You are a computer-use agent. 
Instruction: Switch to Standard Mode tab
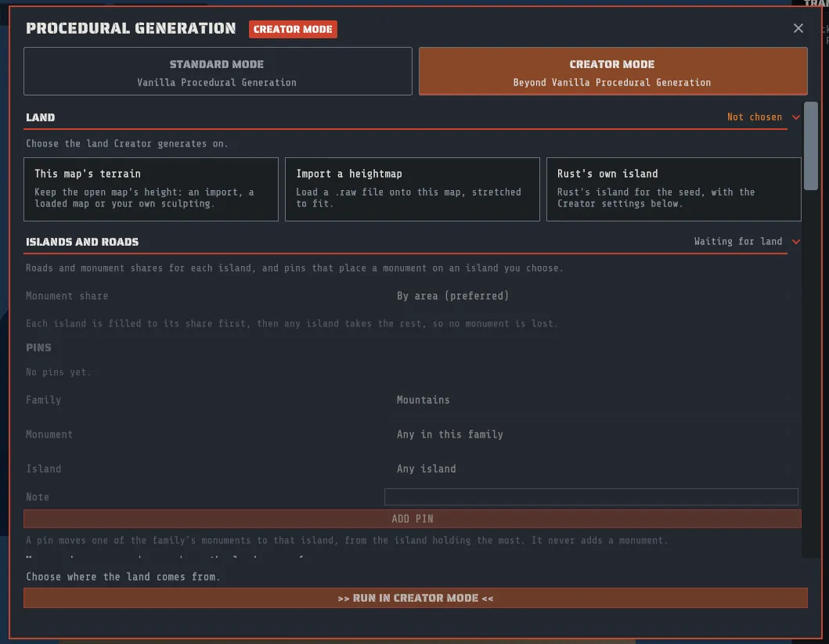coord(218,71)
